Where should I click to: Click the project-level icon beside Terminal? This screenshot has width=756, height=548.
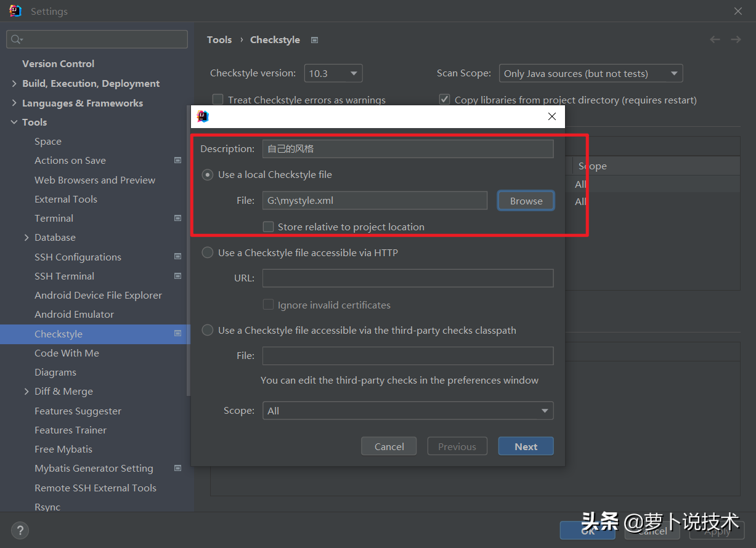(x=178, y=218)
